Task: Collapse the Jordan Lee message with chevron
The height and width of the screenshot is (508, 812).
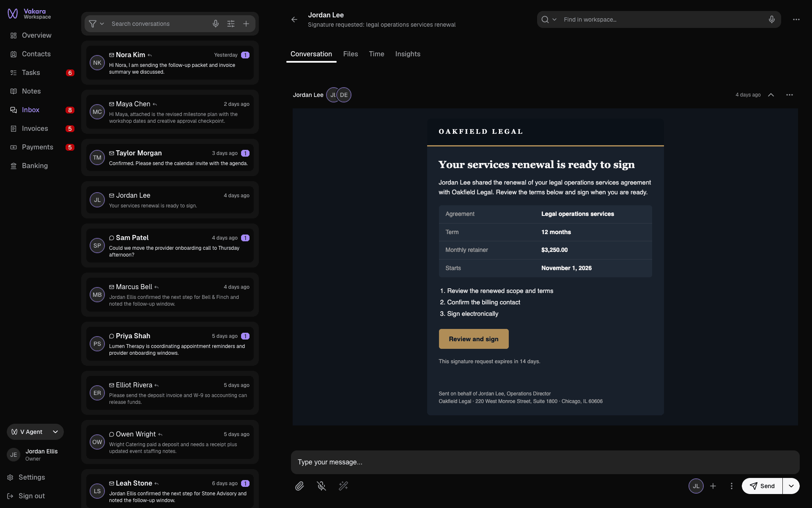Action: pos(771,95)
